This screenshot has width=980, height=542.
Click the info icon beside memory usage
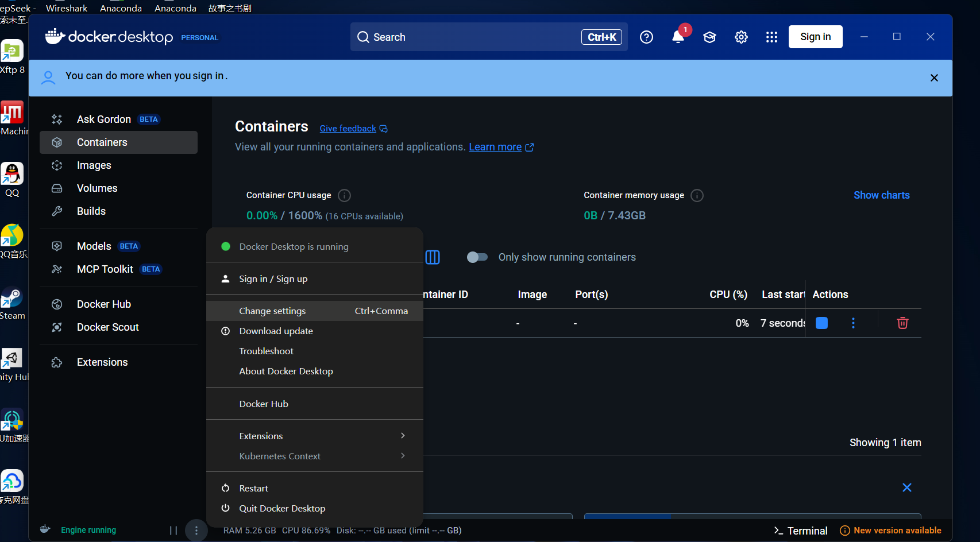click(697, 195)
